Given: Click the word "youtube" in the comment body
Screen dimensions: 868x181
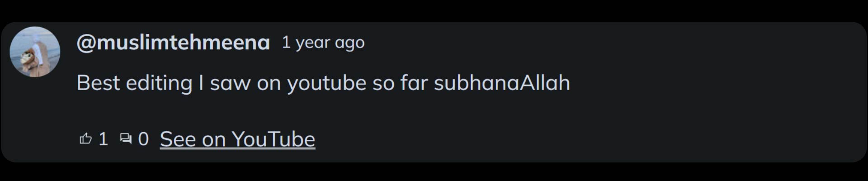Looking at the screenshot, I should 326,83.
